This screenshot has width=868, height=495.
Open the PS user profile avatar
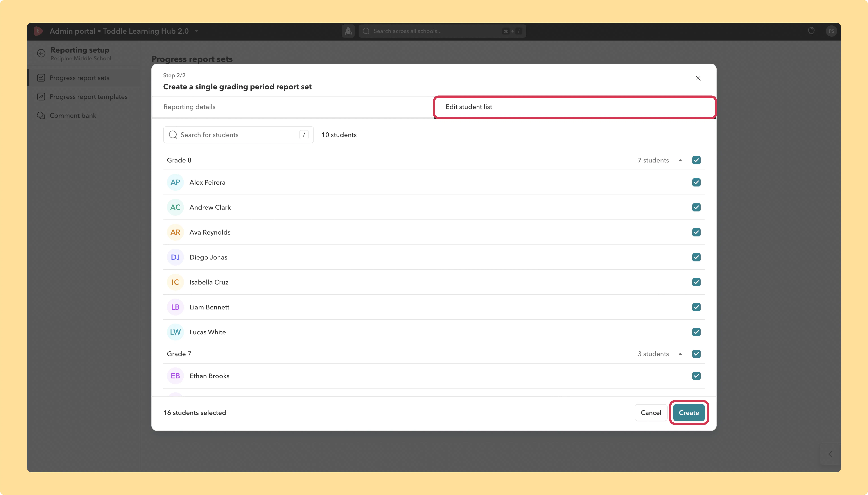831,31
